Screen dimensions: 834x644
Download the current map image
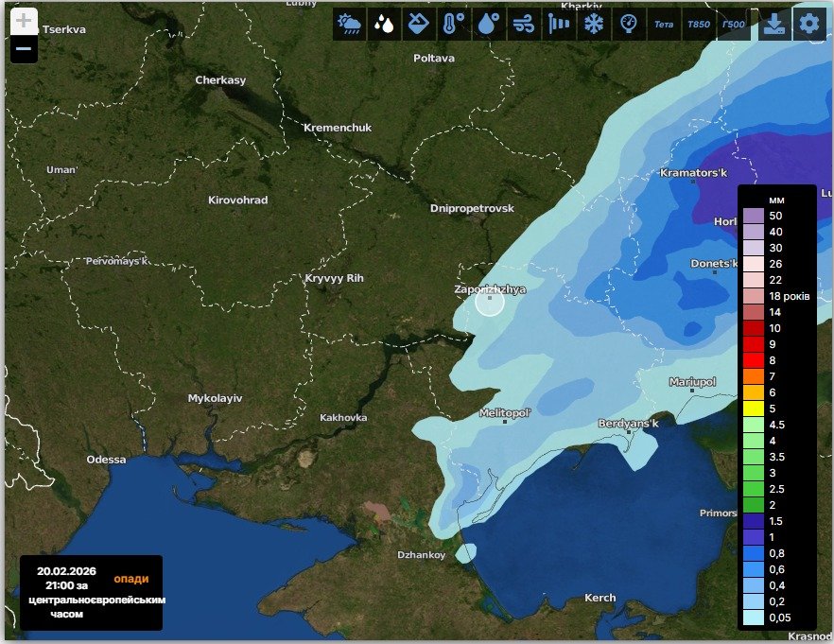(x=773, y=25)
